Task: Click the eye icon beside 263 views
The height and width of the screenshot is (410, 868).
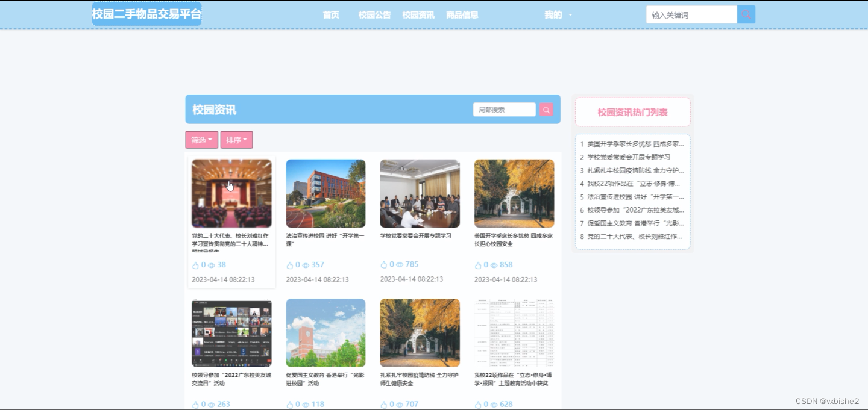Action: coord(212,405)
